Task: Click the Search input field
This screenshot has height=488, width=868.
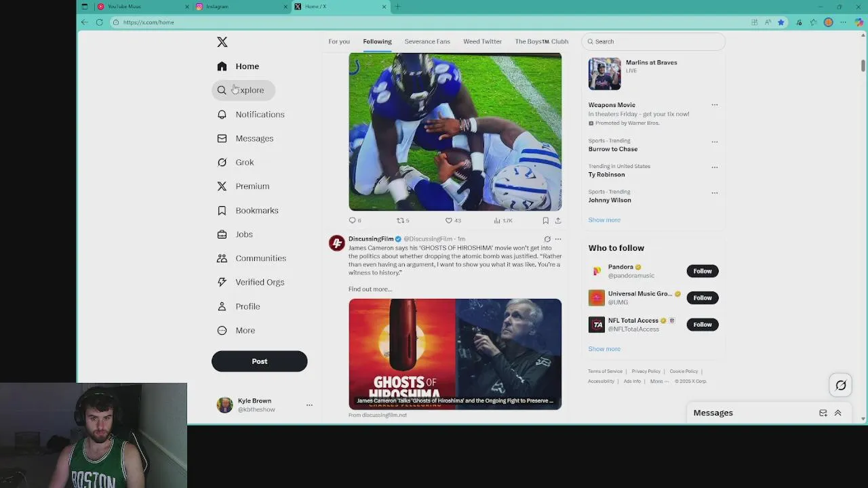Action: (x=653, y=41)
